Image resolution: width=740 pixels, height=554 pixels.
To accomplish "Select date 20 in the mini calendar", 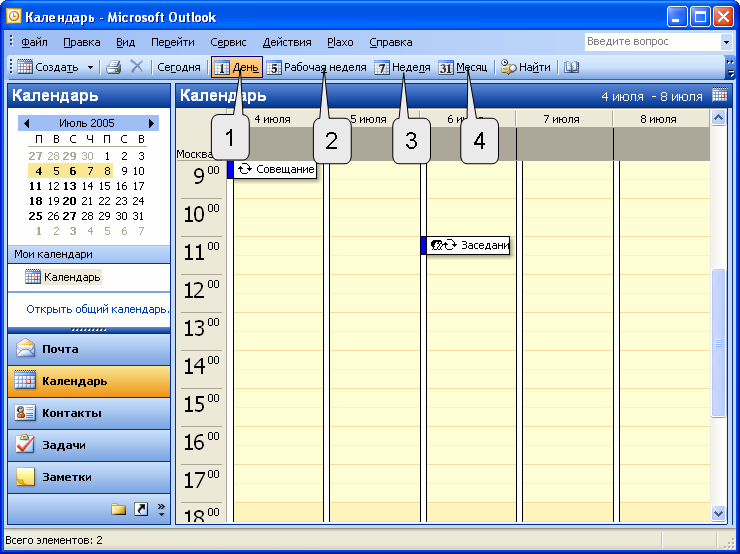I will 70,201.
